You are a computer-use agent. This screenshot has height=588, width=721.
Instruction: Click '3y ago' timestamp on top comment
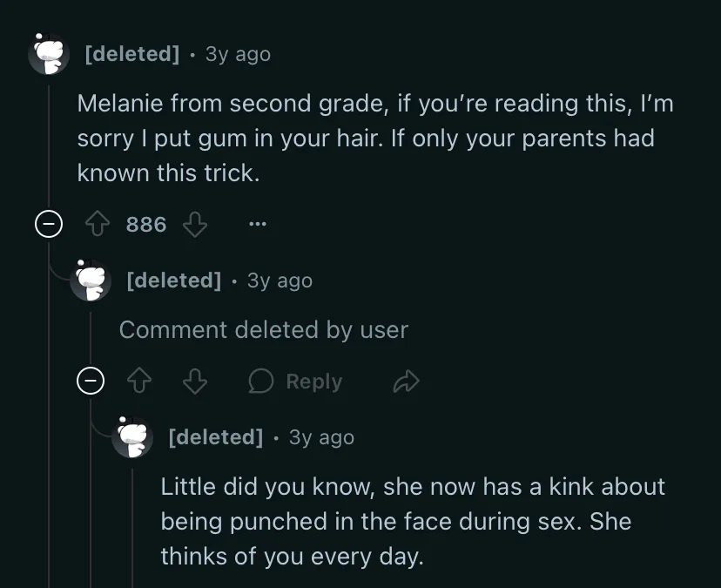coord(238,54)
